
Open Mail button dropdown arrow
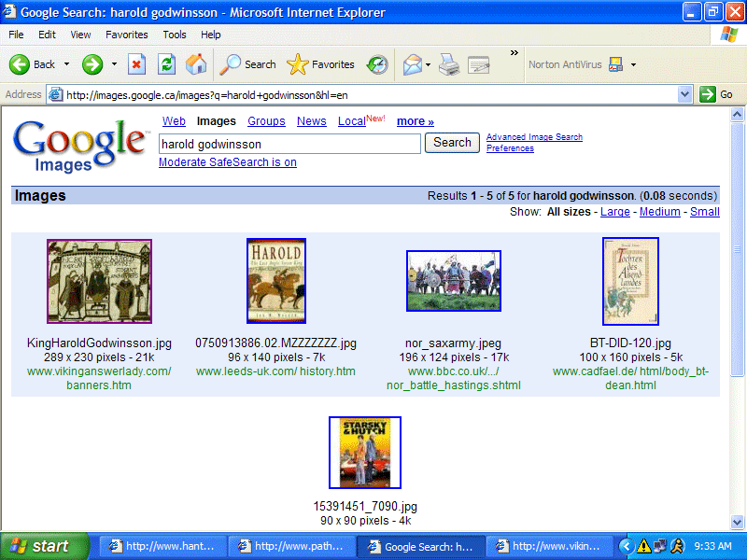[428, 64]
